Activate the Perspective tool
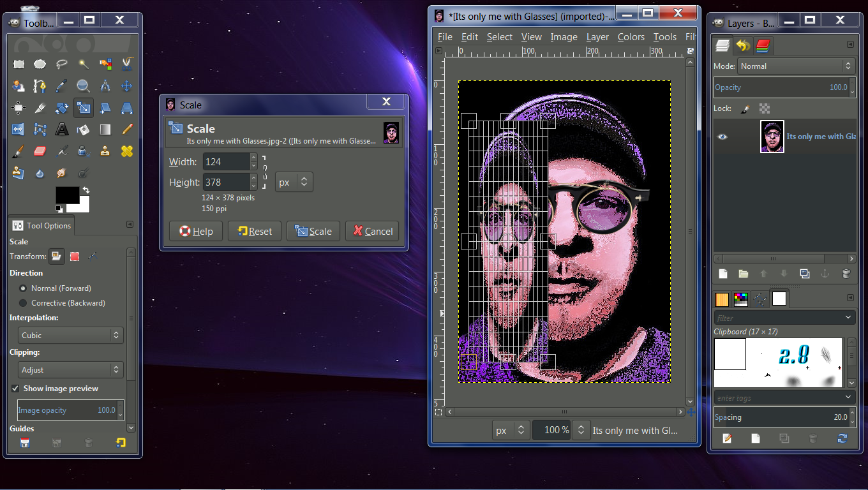This screenshot has width=868, height=490. pos(126,108)
